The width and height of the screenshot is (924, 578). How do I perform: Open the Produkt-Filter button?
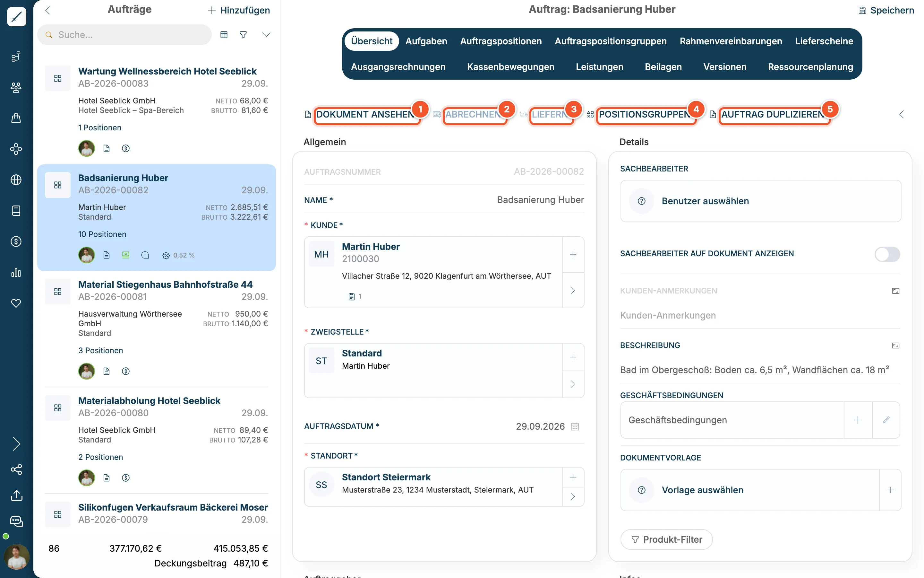click(666, 539)
